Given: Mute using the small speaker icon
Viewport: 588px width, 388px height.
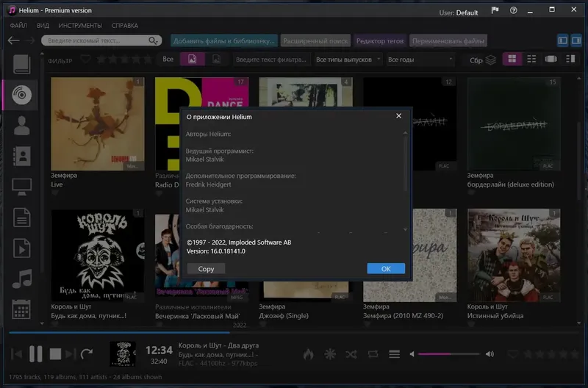Looking at the screenshot, I should tap(412, 354).
